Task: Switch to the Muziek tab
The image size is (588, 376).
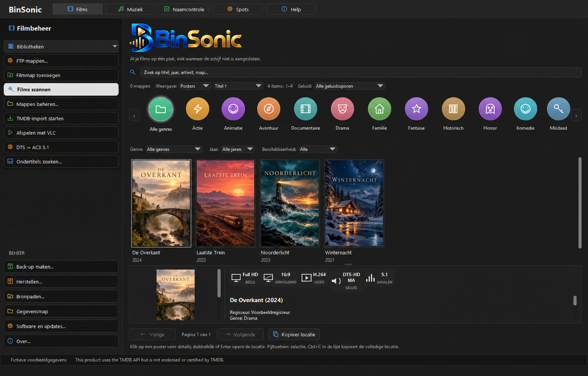Action: pyautogui.click(x=130, y=9)
